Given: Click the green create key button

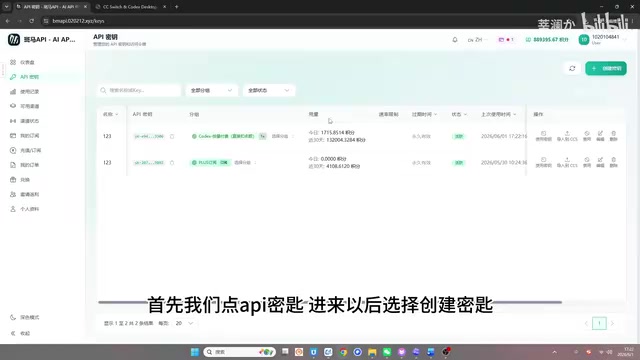Looking at the screenshot, I should coord(606,68).
